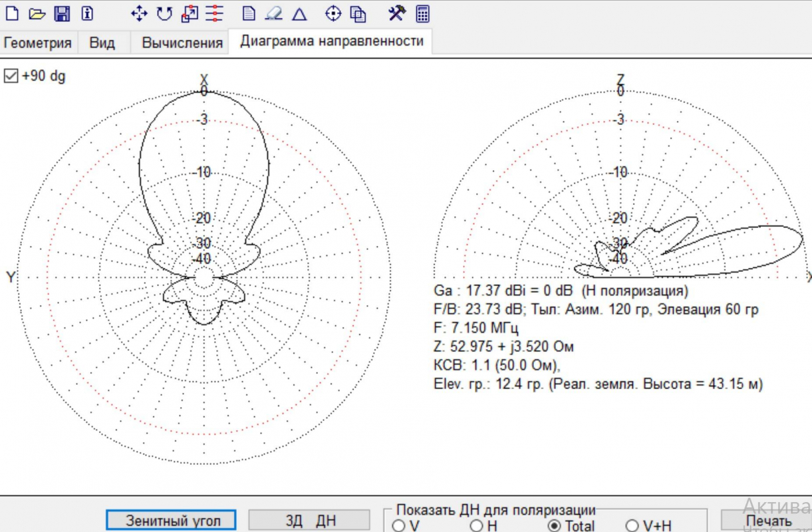Screen dimensions: 812x532
Task: Click the rotate arrow icon
Action: (x=164, y=13)
